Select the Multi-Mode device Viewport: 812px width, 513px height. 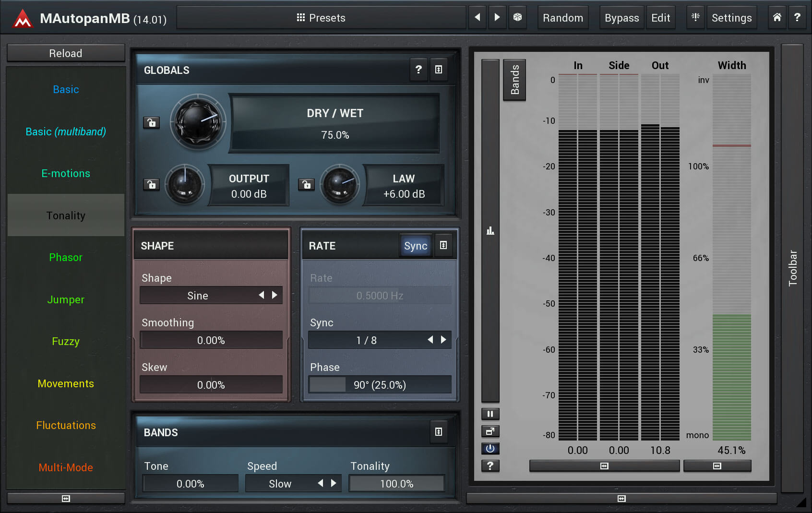coord(66,467)
